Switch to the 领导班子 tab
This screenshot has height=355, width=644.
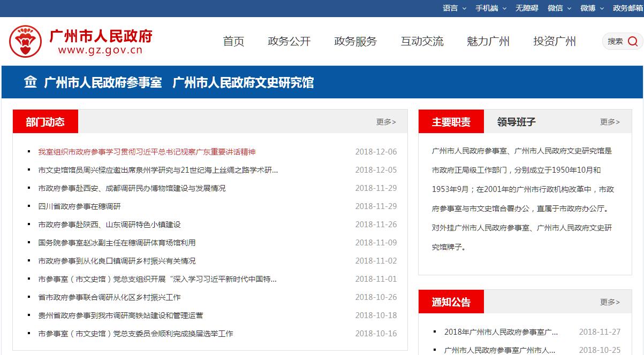tap(516, 122)
